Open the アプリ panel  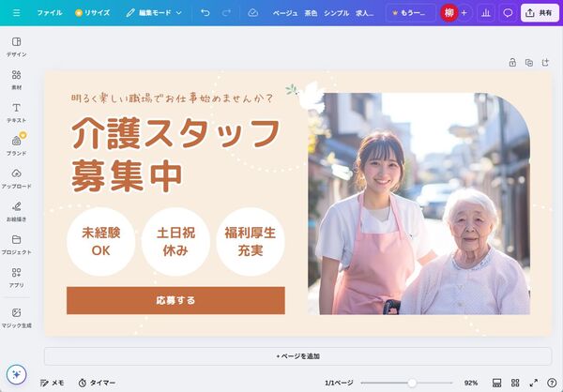17,278
